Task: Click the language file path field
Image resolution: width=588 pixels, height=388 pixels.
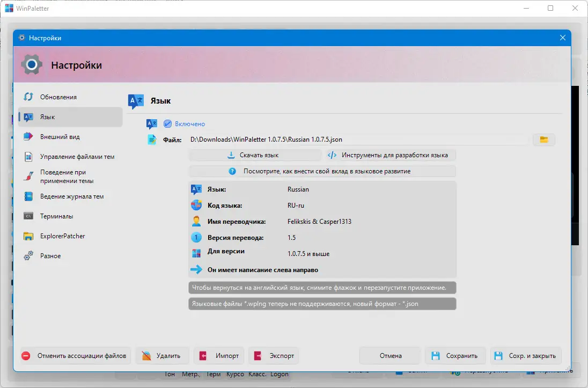Action: (359, 140)
